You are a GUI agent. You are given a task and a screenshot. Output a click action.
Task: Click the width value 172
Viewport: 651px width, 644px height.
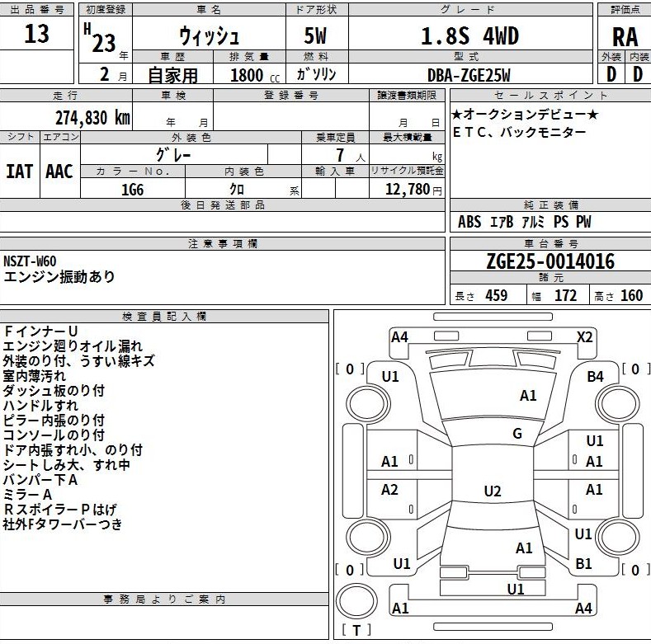tap(565, 296)
